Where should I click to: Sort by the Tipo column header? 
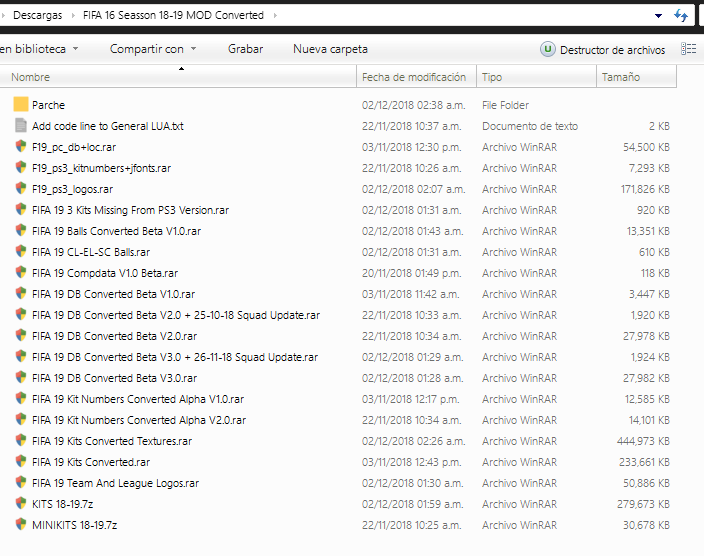point(537,77)
